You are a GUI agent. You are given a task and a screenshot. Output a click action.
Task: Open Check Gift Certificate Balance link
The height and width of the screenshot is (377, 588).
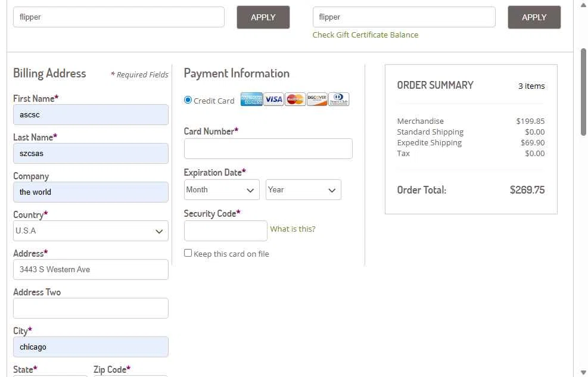pos(365,35)
